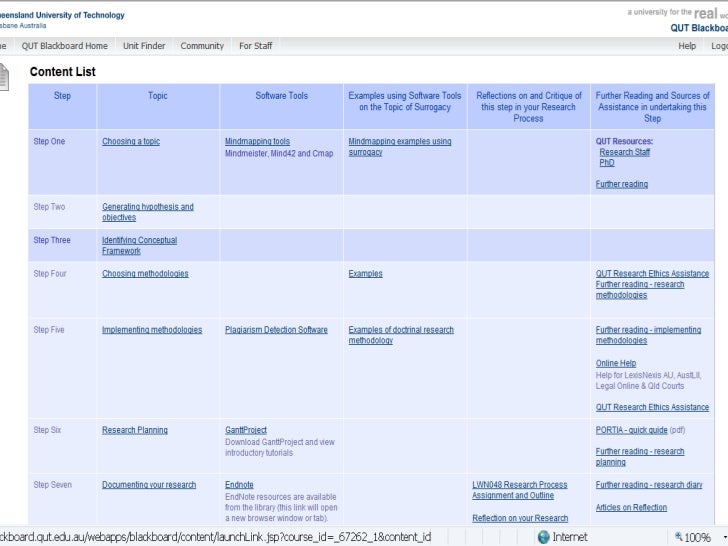Screen dimensions: 728x546
Task: Switch to the Unit Finder tab
Action: tap(144, 46)
